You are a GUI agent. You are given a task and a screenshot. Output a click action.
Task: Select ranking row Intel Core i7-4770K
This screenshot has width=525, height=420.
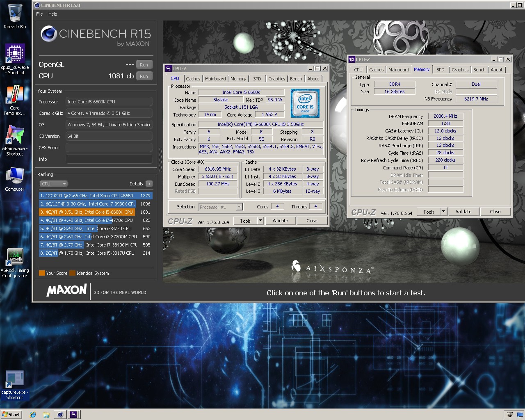96,220
